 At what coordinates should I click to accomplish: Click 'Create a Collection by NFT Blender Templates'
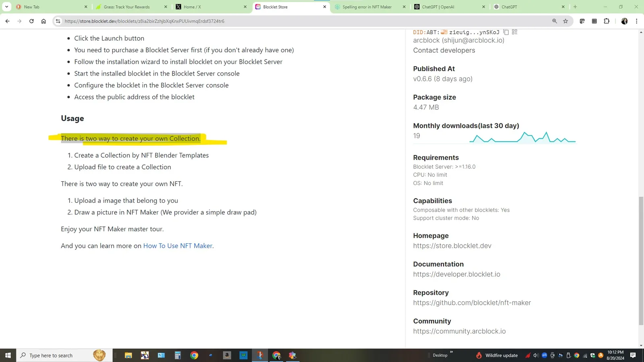141,155
